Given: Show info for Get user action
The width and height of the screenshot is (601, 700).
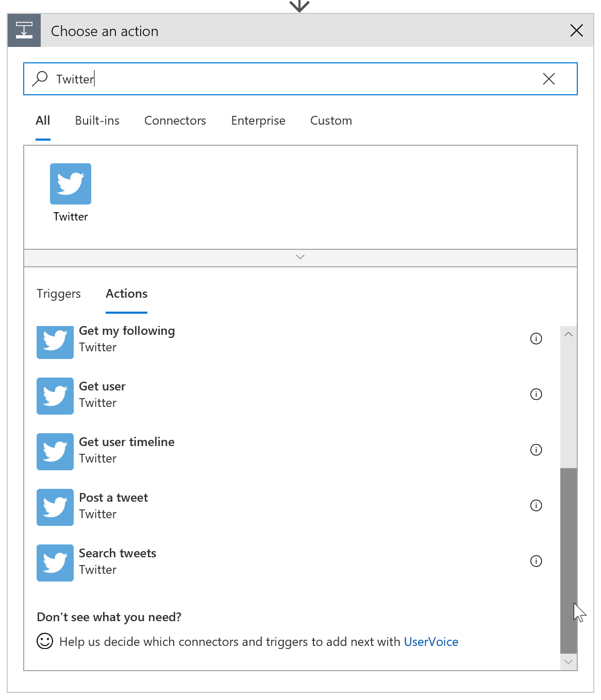Looking at the screenshot, I should click(536, 394).
